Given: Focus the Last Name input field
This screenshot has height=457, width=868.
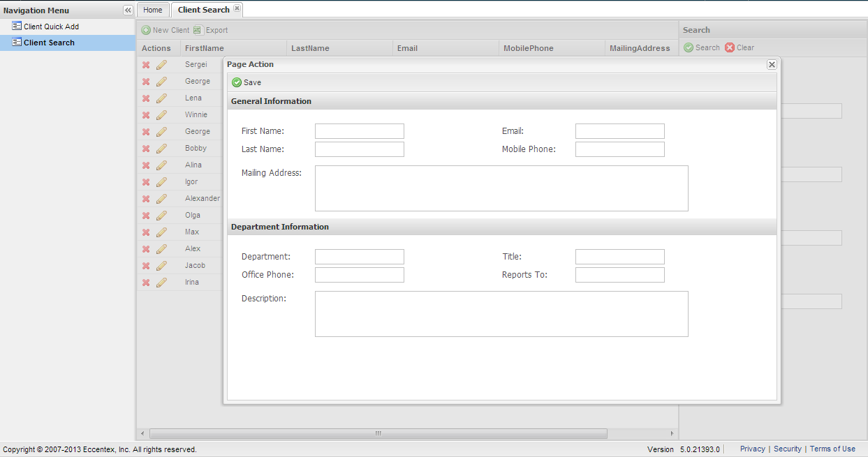Looking at the screenshot, I should tap(360, 149).
